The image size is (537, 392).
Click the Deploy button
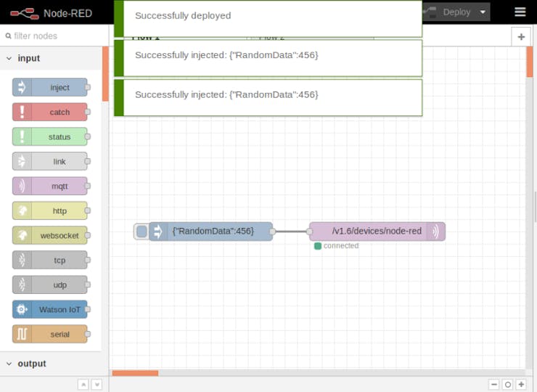point(450,12)
